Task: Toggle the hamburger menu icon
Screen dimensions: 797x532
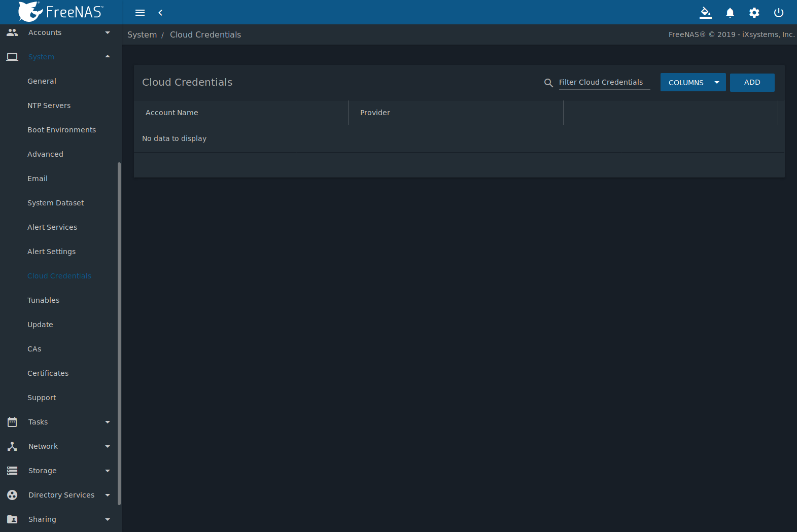Action: [140, 13]
